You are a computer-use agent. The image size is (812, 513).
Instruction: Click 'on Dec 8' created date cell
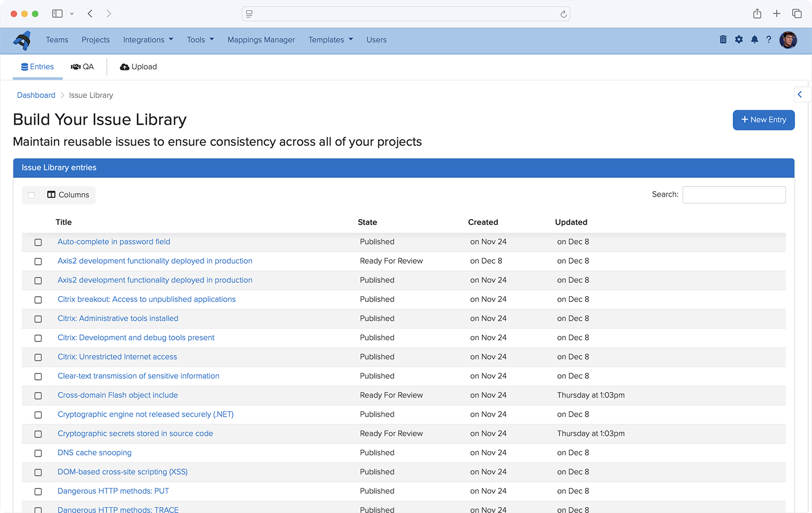486,261
